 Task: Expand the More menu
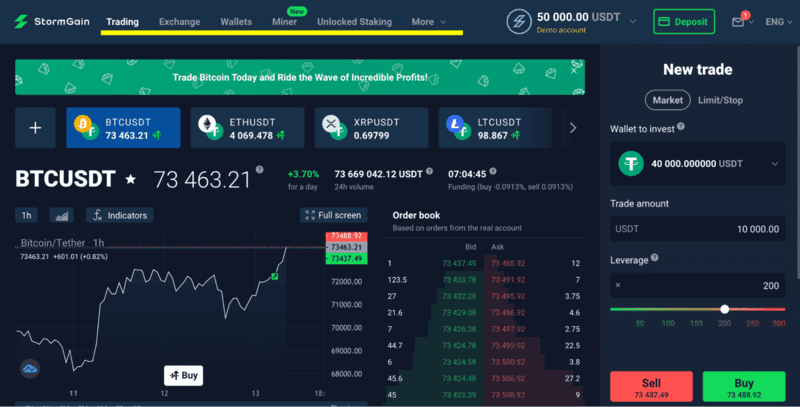tap(429, 22)
